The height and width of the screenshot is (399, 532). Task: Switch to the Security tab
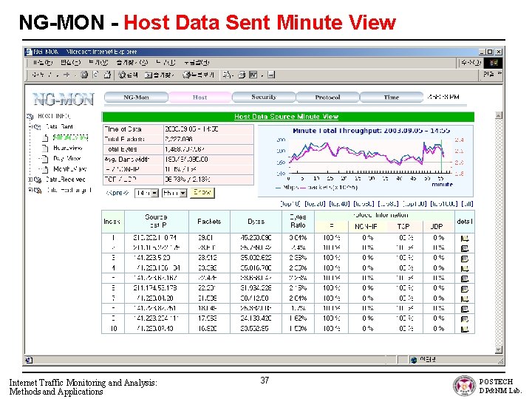(x=264, y=98)
